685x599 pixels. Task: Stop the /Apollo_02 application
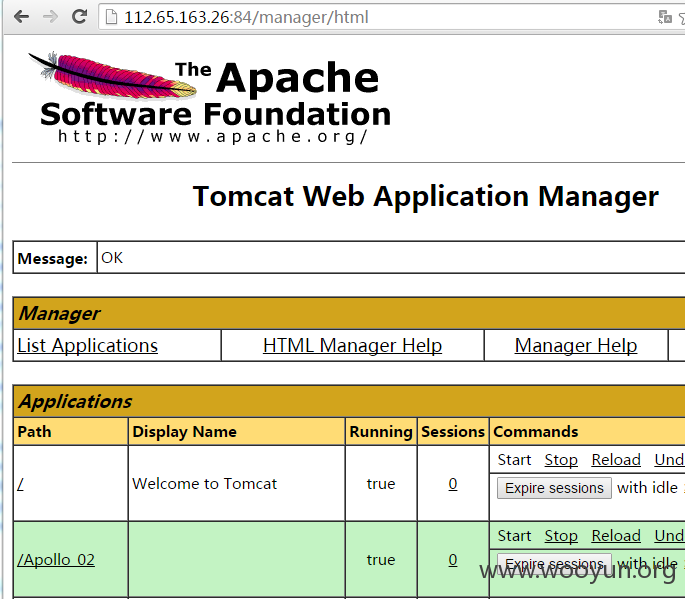[x=561, y=536]
